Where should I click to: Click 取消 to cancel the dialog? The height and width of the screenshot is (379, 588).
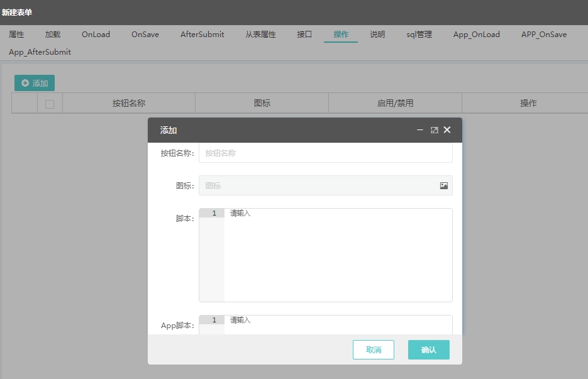[374, 349]
